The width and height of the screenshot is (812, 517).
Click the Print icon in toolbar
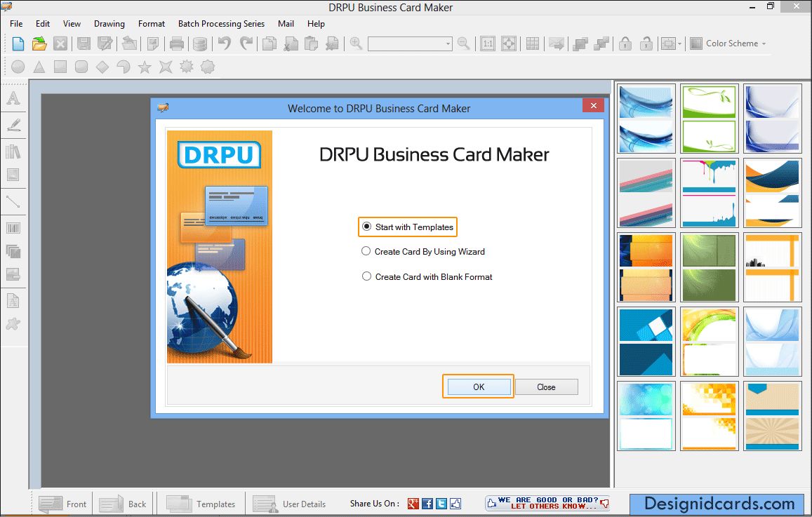(x=177, y=44)
